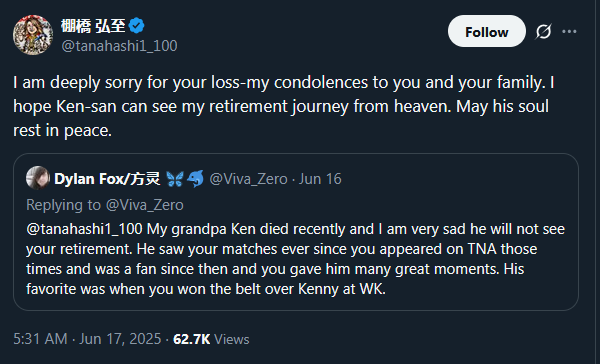Viewport: 600px width, 364px height.
Task: Open the Grok explain icon
Action: click(x=543, y=31)
